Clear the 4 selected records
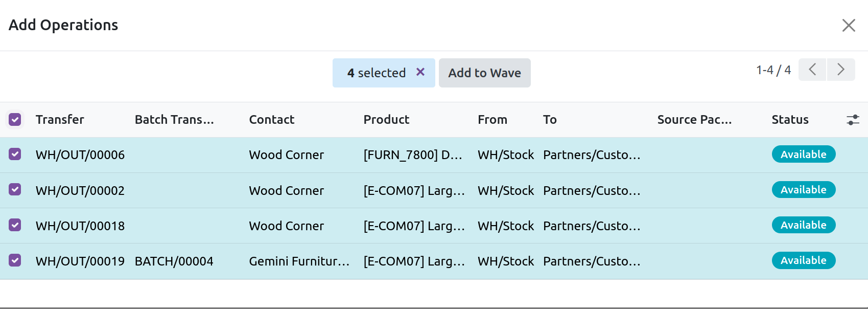 click(420, 72)
